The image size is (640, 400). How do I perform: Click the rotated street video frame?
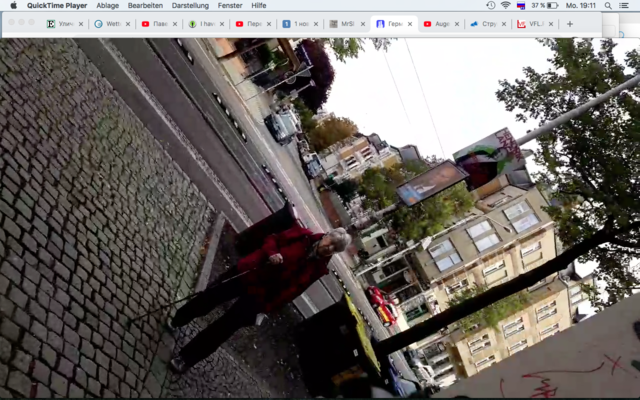320,218
